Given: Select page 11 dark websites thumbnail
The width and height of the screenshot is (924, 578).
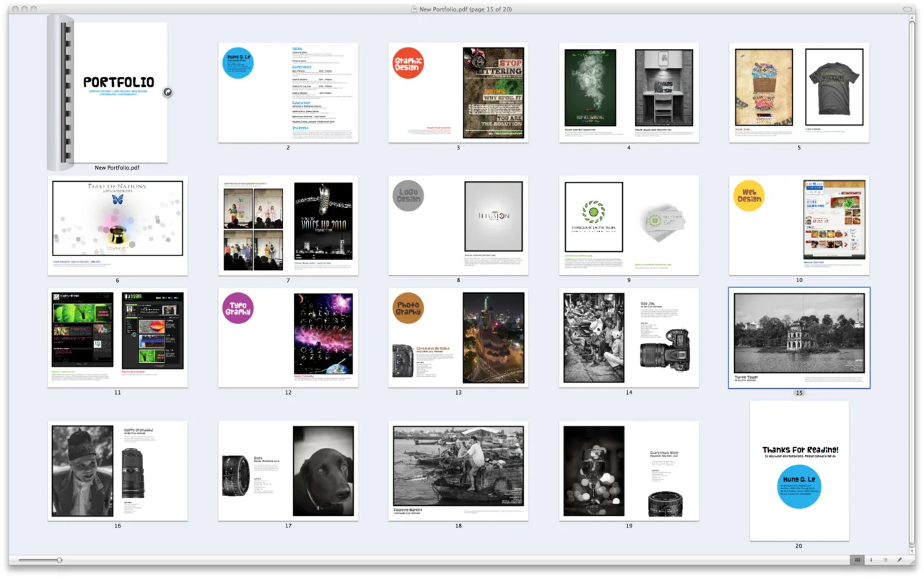Looking at the screenshot, I should click(x=118, y=338).
